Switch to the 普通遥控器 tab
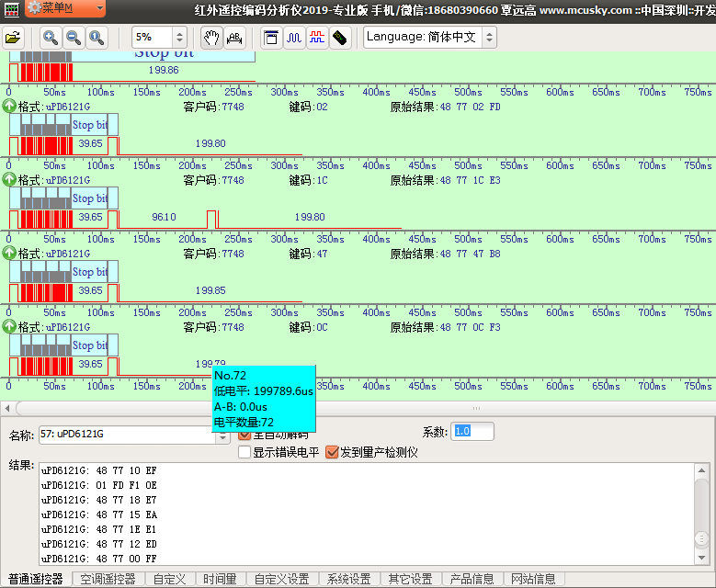 pos(36,579)
